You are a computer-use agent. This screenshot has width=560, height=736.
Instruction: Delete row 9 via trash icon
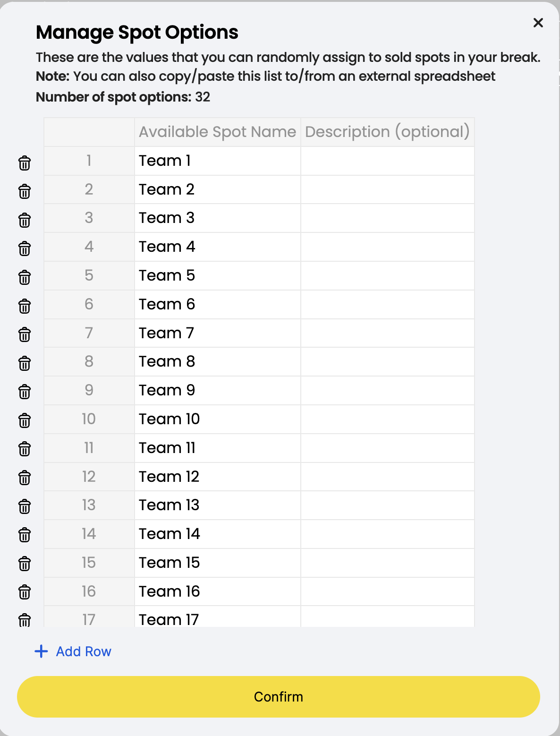pyautogui.click(x=25, y=392)
